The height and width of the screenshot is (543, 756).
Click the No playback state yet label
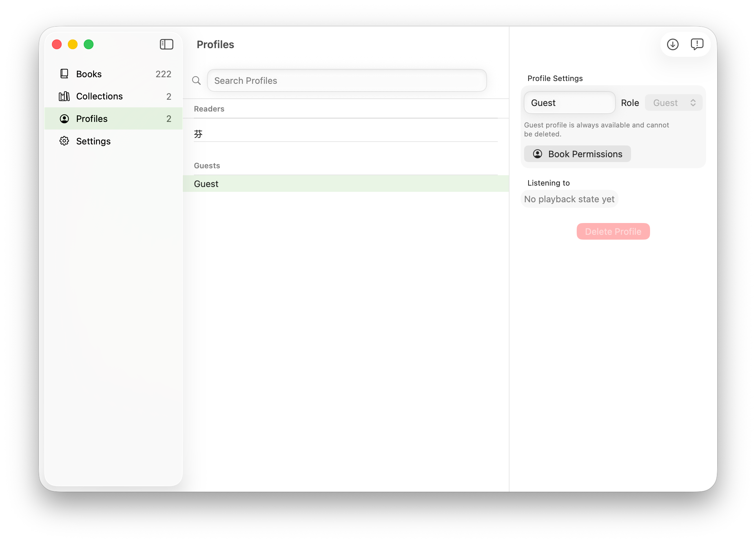tap(569, 199)
